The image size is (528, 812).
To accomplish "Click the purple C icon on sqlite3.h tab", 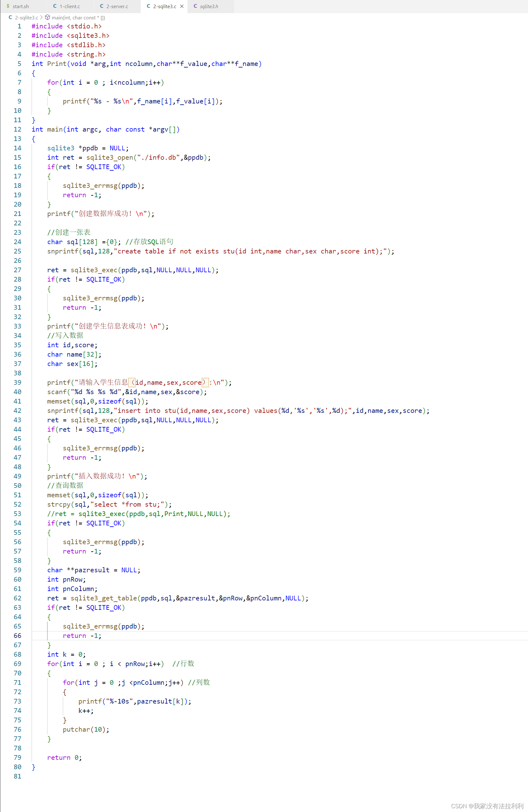I will (x=195, y=6).
